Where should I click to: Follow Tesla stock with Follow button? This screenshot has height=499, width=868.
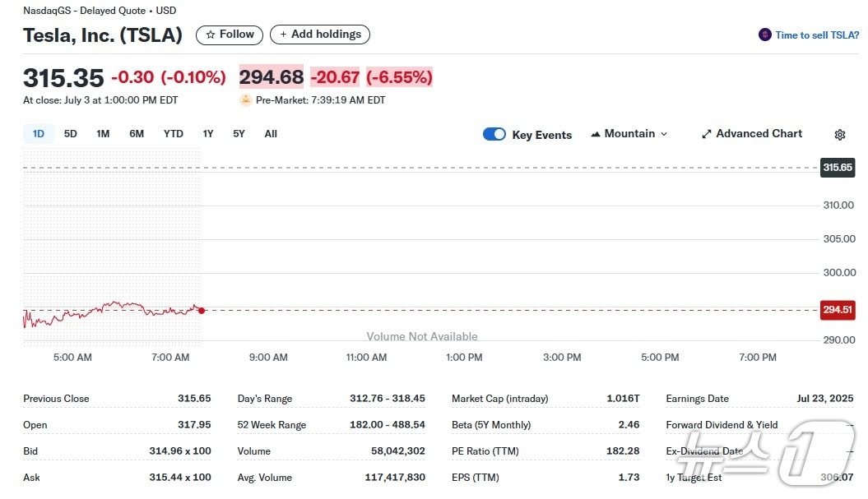click(x=230, y=35)
